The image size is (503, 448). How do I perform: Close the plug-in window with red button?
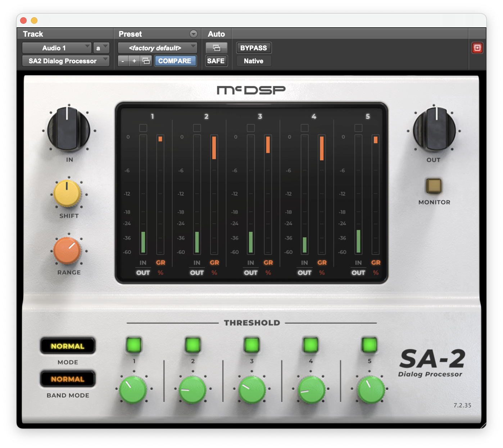click(x=23, y=20)
